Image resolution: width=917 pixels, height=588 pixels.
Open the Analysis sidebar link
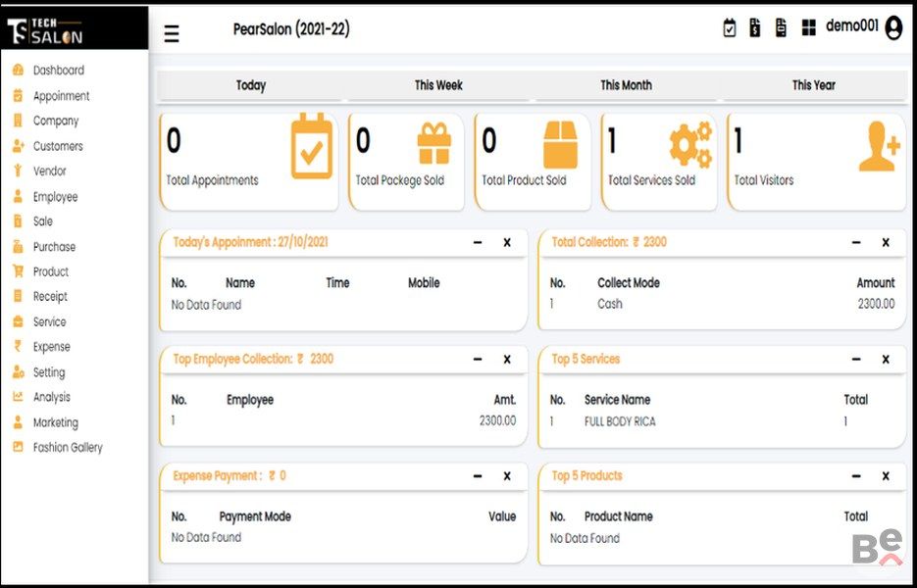[51, 398]
